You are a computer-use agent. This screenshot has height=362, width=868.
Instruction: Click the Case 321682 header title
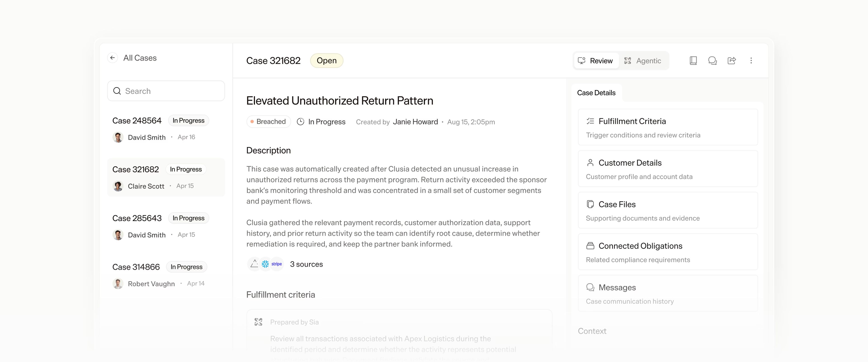[x=273, y=61]
